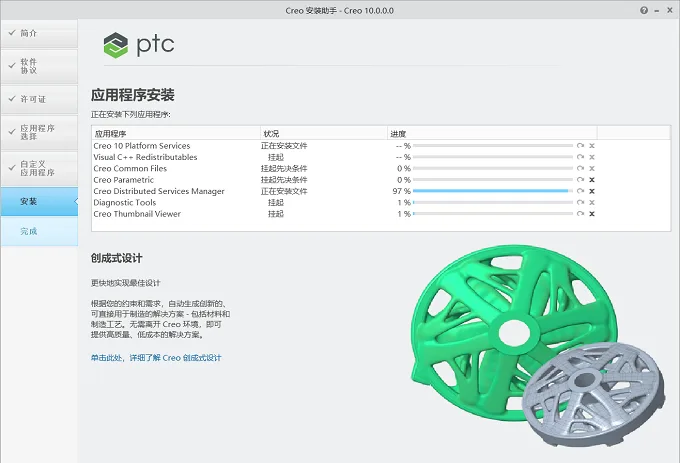Go to 自定义应用程序 step

(39, 168)
